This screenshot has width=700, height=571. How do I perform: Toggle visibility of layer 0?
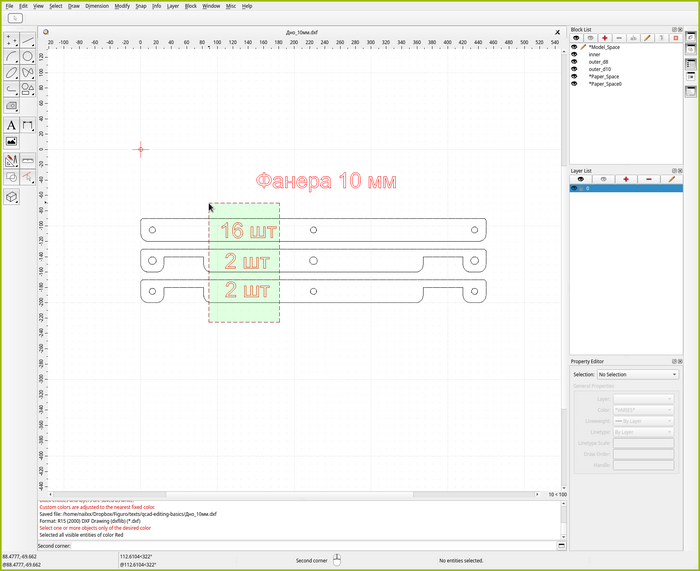(x=574, y=188)
